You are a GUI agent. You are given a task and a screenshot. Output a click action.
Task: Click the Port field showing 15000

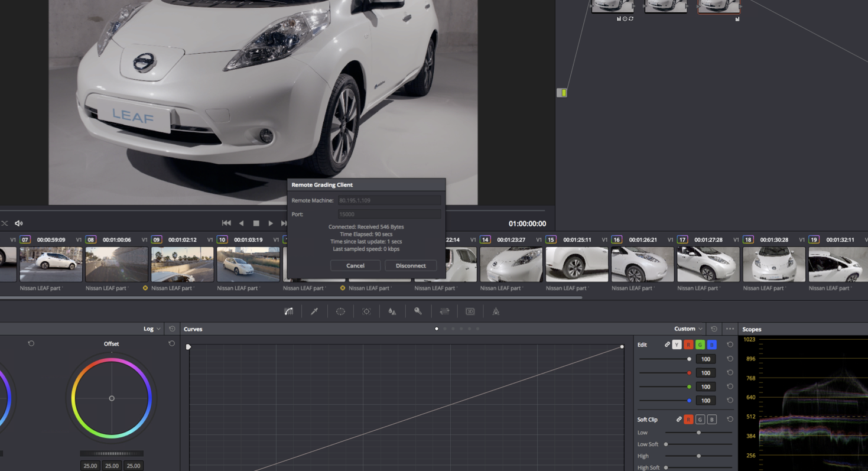pos(389,214)
